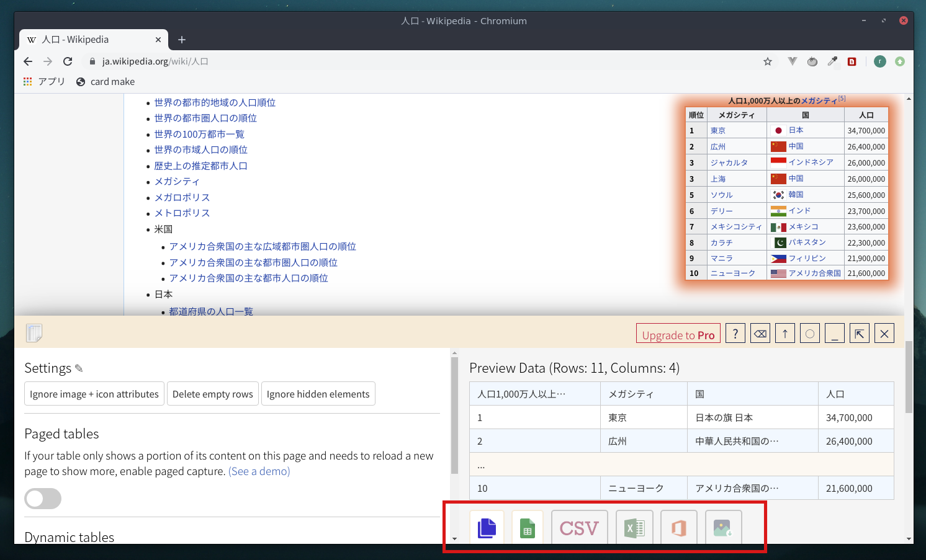Enable the paged tables switch
This screenshot has height=560, width=926.
tap(43, 499)
